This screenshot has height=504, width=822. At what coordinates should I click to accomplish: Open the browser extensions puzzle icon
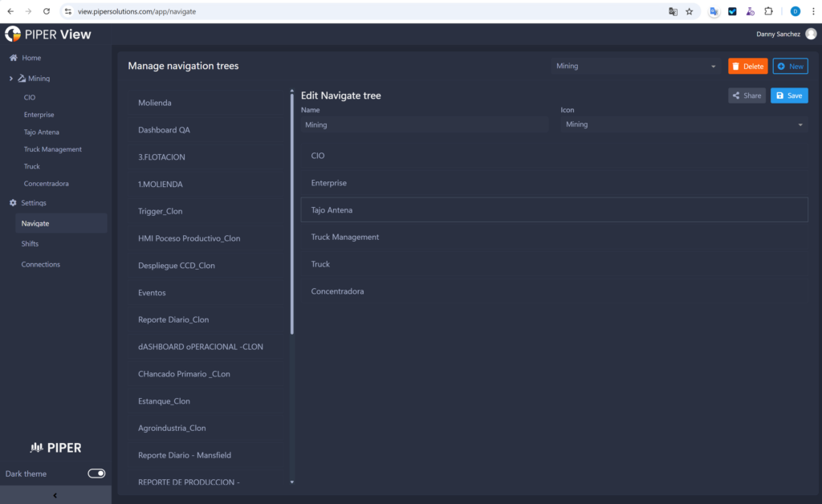click(x=769, y=12)
